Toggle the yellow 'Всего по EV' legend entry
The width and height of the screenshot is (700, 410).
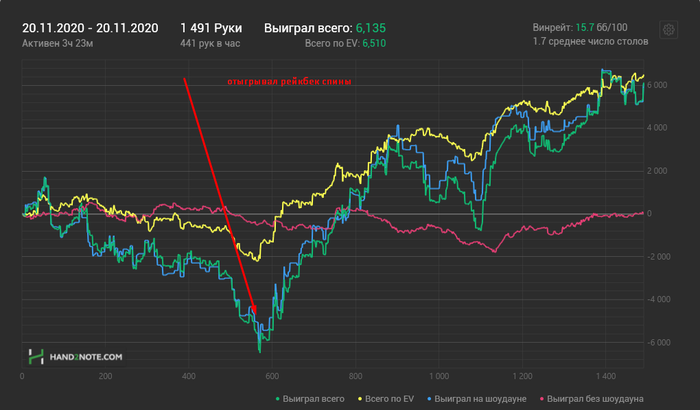coord(386,399)
